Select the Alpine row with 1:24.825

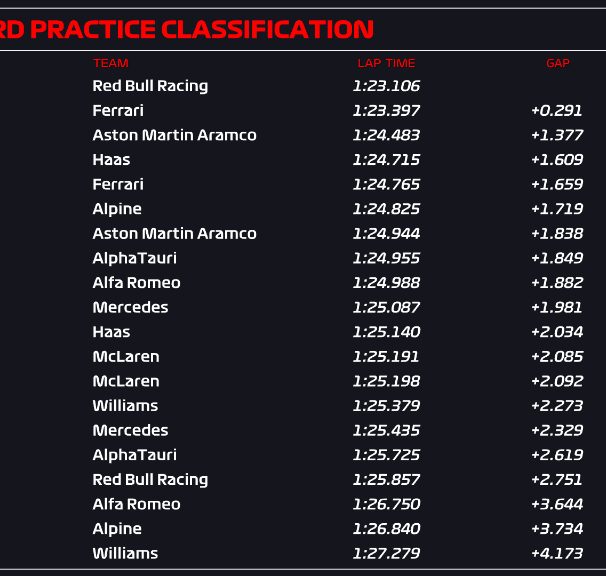tap(303, 209)
